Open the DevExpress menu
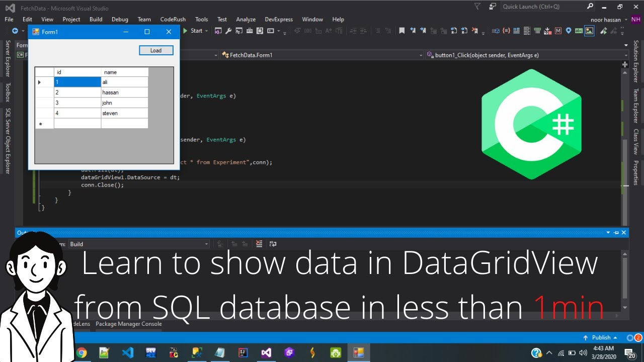Screen dimensions: 644x362 click(x=279, y=19)
